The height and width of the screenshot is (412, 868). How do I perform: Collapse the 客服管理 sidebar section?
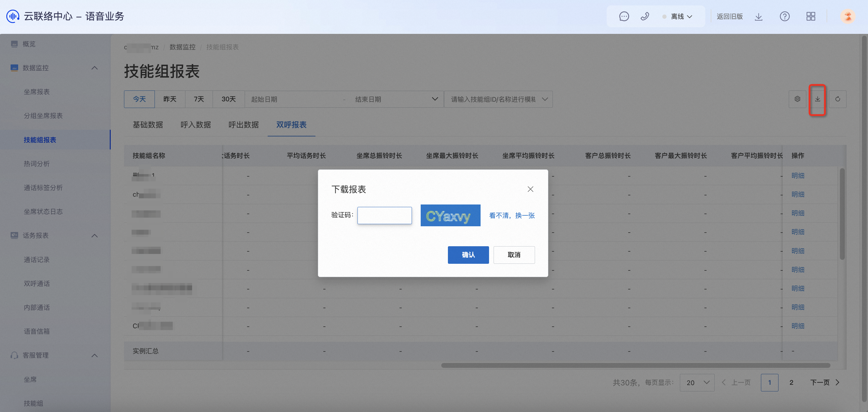tap(94, 355)
